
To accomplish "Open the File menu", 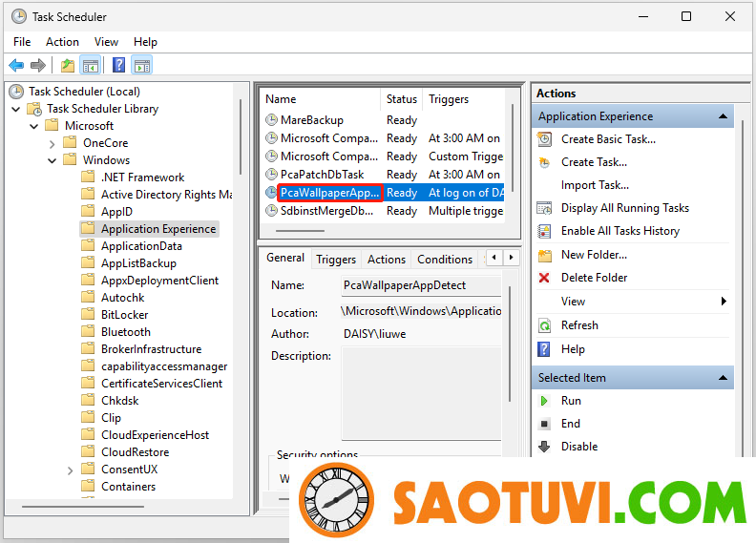I will (x=22, y=42).
